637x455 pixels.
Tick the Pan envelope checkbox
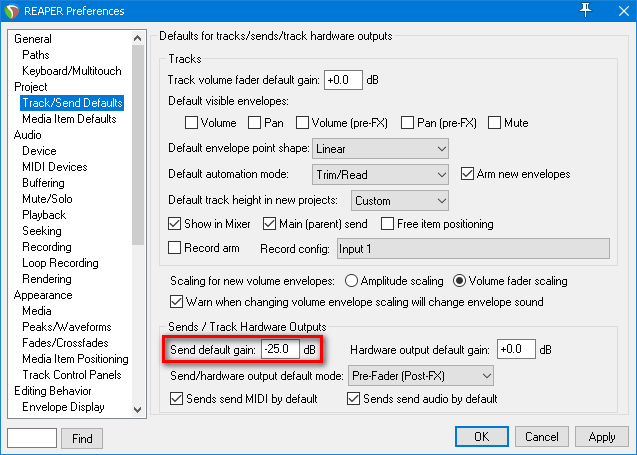[x=254, y=123]
